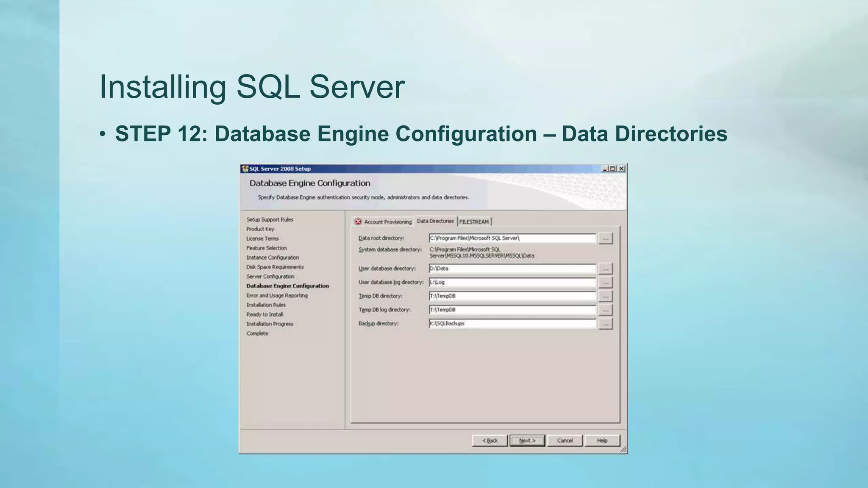Go back with the Back button
Image resolution: width=868 pixels, height=488 pixels.
(490, 441)
